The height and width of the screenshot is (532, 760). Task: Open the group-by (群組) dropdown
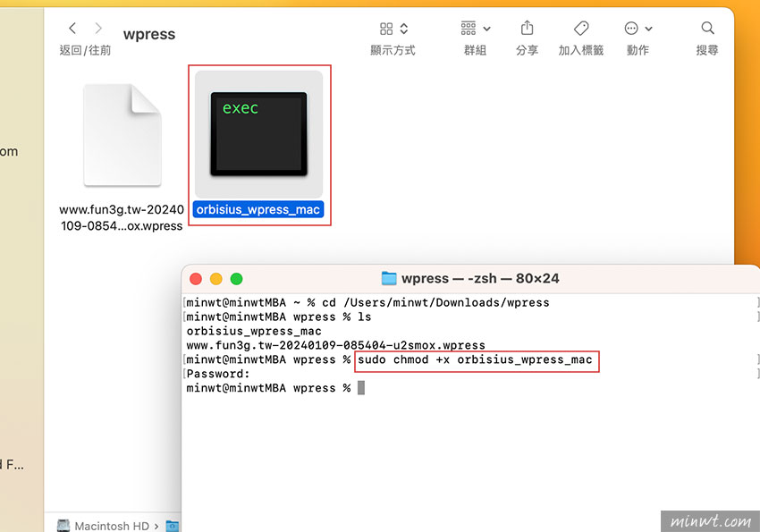pyautogui.click(x=476, y=29)
